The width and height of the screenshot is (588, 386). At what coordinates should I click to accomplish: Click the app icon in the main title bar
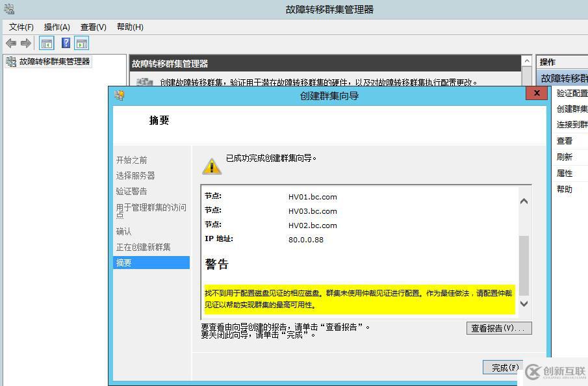click(9, 9)
